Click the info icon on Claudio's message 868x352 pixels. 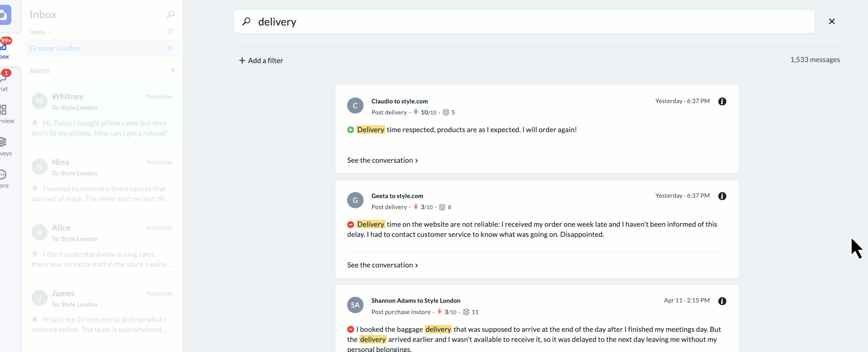pyautogui.click(x=722, y=101)
